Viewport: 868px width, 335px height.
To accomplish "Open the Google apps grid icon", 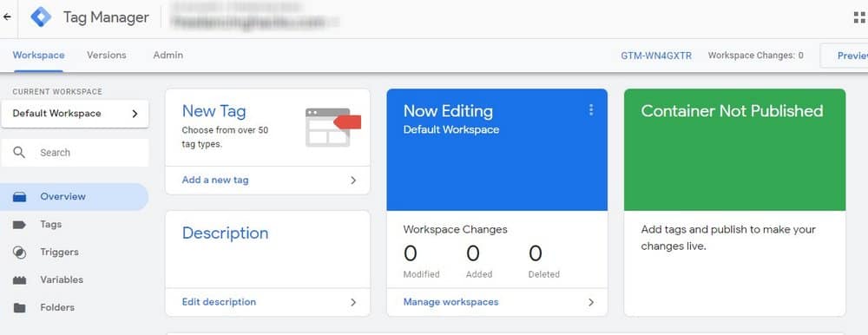I will click(859, 17).
